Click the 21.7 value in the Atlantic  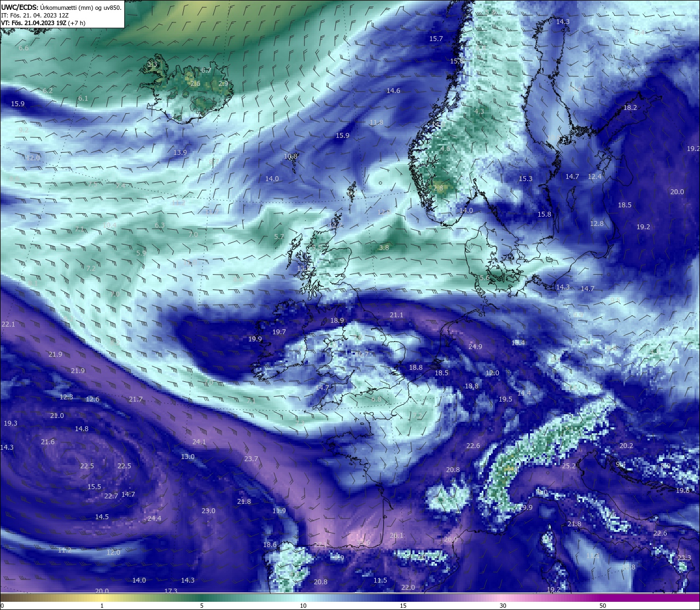click(136, 399)
